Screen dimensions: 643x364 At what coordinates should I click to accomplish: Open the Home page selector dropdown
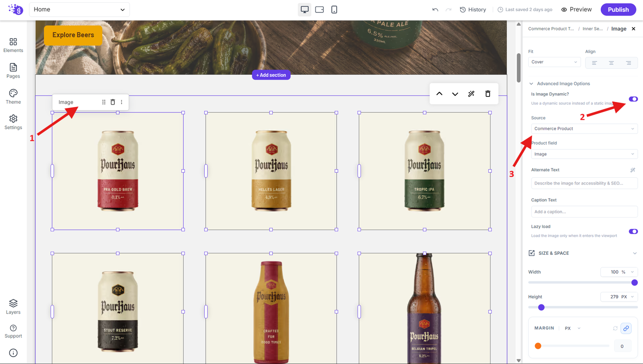(79, 10)
